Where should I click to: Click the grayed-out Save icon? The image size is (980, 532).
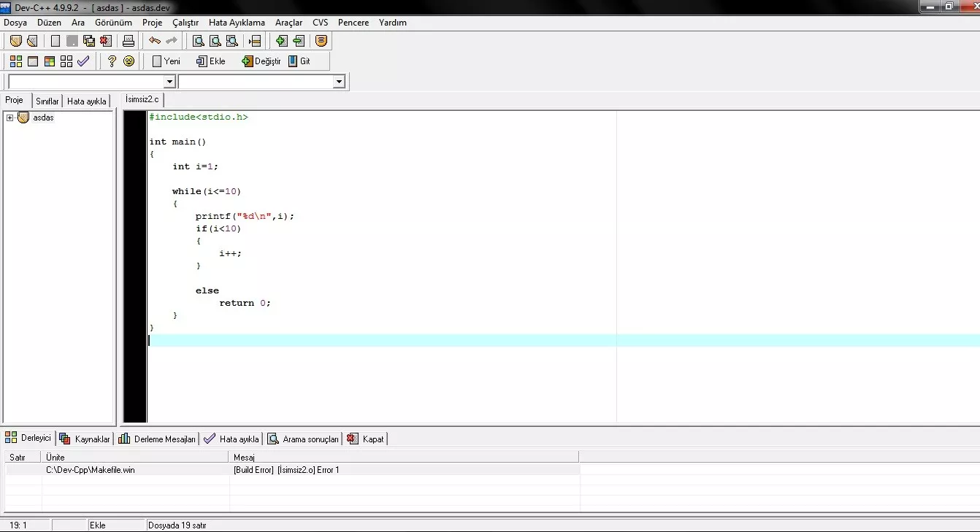coord(72,41)
